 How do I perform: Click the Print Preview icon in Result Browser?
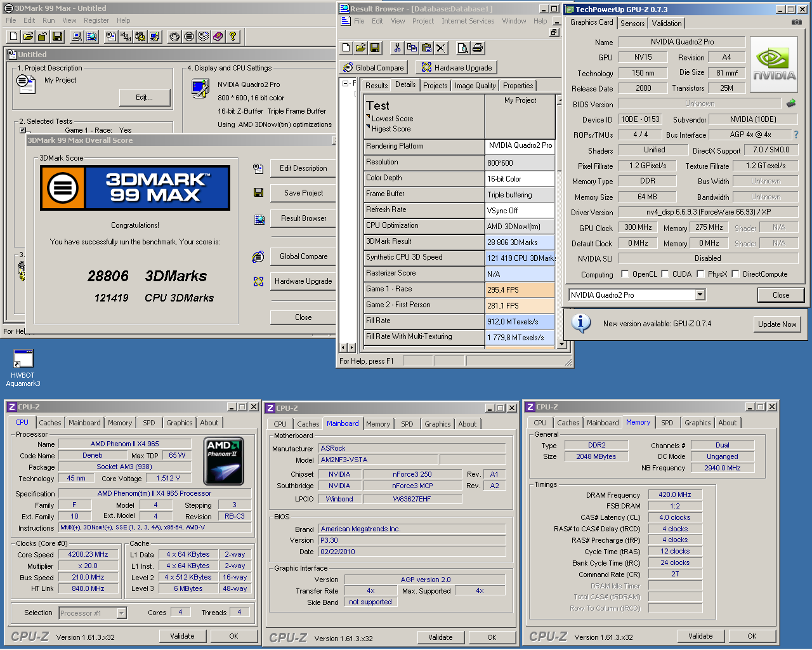click(x=463, y=48)
